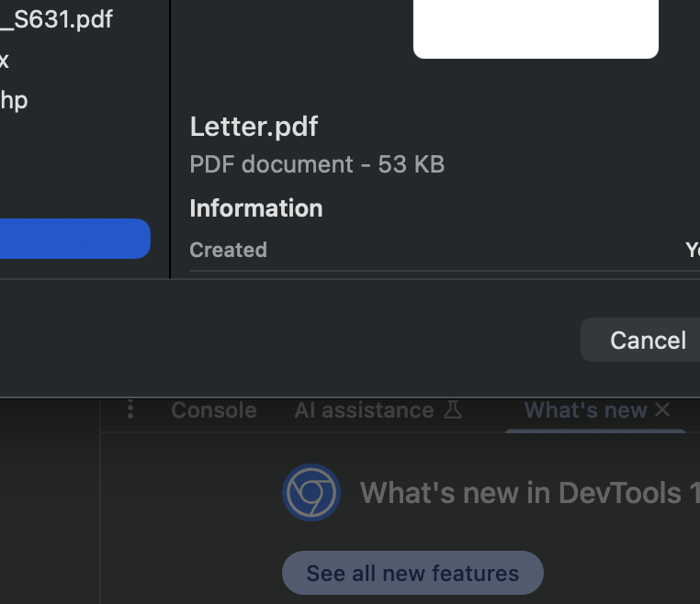
Task: Open DevTools three-dot drawer menu
Action: click(x=130, y=409)
